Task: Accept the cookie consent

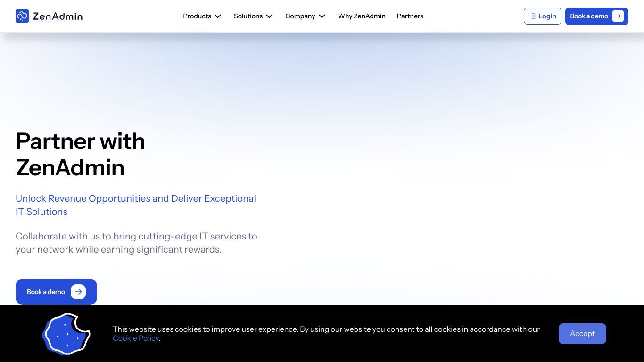Action: pos(582,334)
